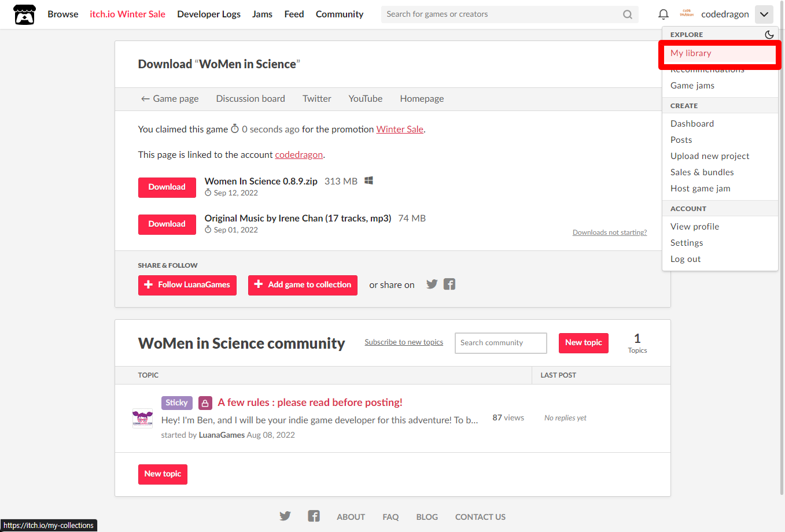Select Upload new project

[x=720, y=156]
